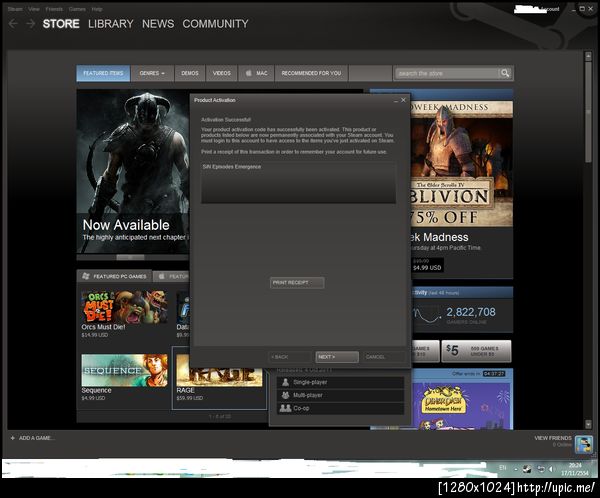Image resolution: width=600 pixels, height=498 pixels.
Task: Select the Mac tab
Action: pos(256,73)
